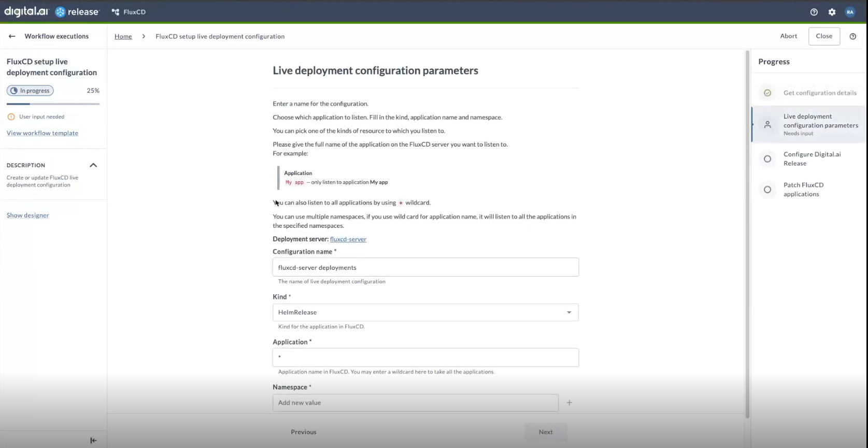The height and width of the screenshot is (448, 868).
Task: Open the settings gear icon
Action: click(x=832, y=12)
